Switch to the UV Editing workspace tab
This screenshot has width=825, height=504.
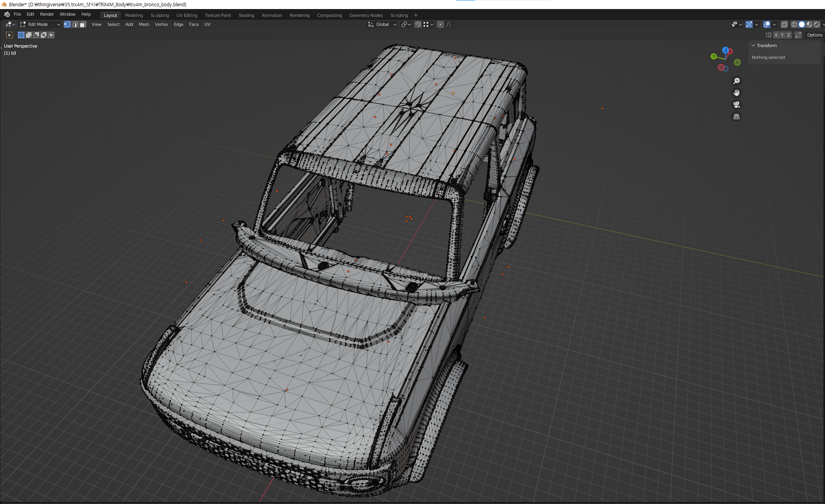187,15
